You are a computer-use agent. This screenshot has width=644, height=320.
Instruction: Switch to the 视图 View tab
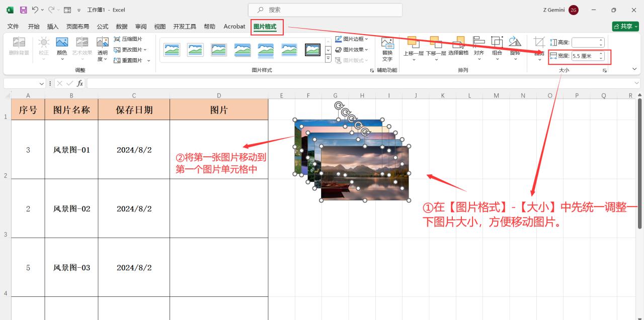tap(160, 27)
